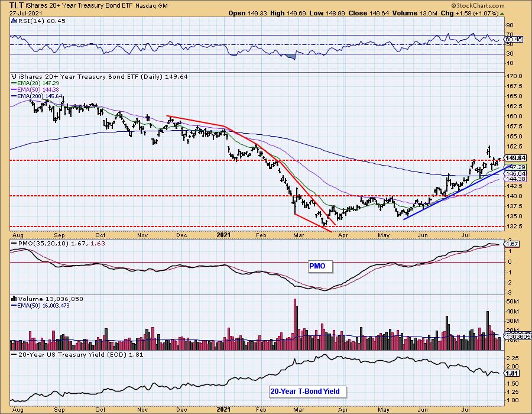The height and width of the screenshot is (414, 532).
Task: Click the TLT ticker symbol in the header
Action: click(16, 5)
